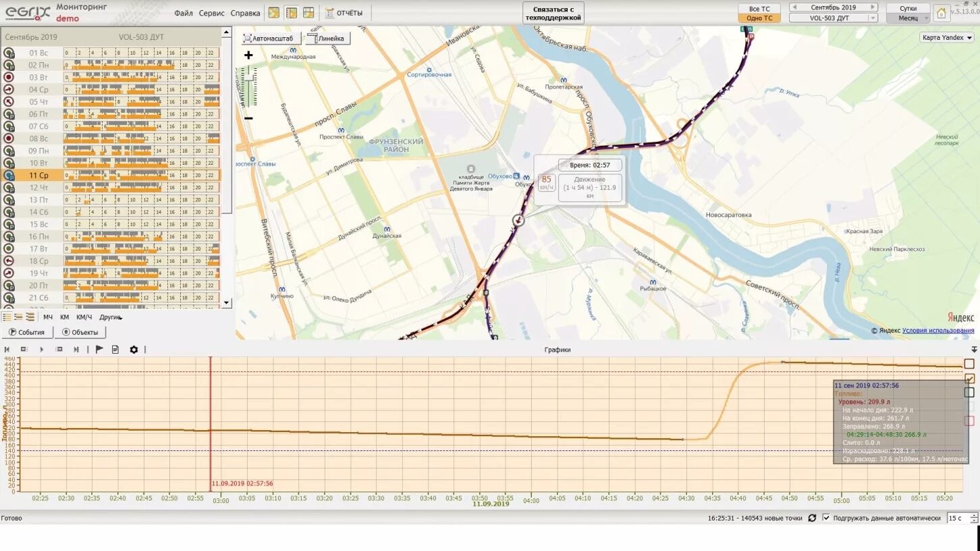The height and width of the screenshot is (551, 980).
Task: Toggle the checked graph series checkbox
Action: (970, 379)
